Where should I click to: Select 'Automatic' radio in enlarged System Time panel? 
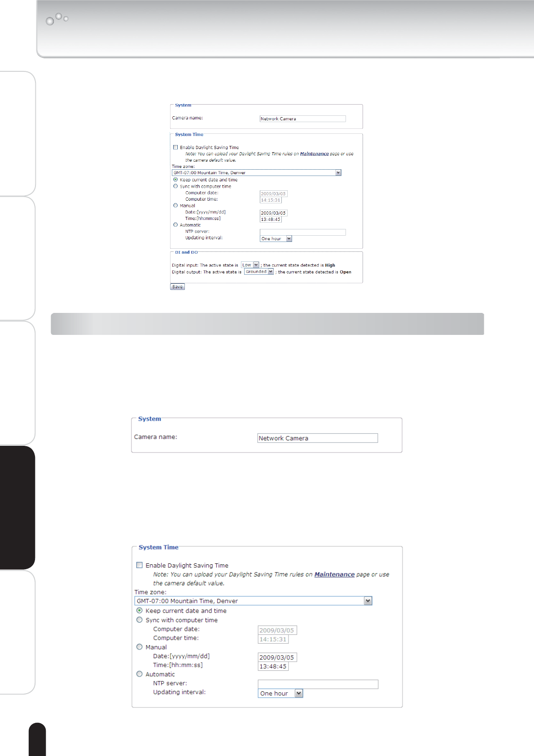[140, 674]
